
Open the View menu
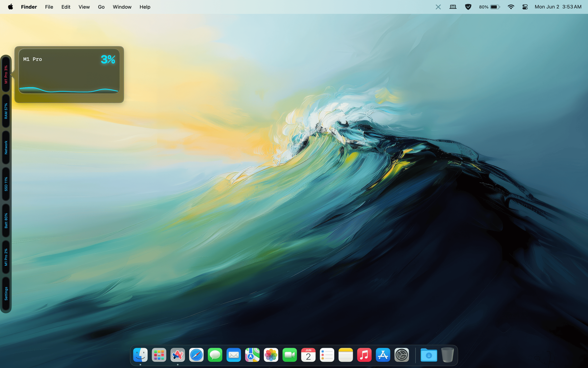tap(84, 7)
